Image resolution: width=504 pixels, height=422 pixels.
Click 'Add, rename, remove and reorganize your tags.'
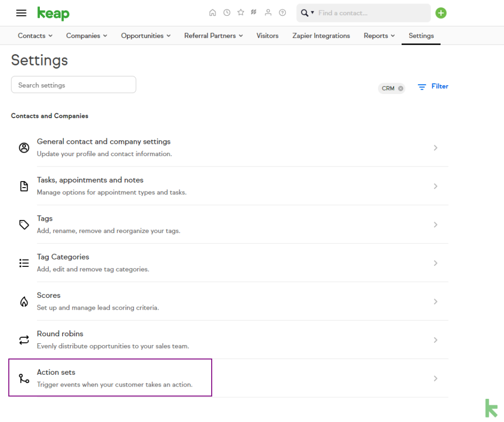pyautogui.click(x=109, y=230)
